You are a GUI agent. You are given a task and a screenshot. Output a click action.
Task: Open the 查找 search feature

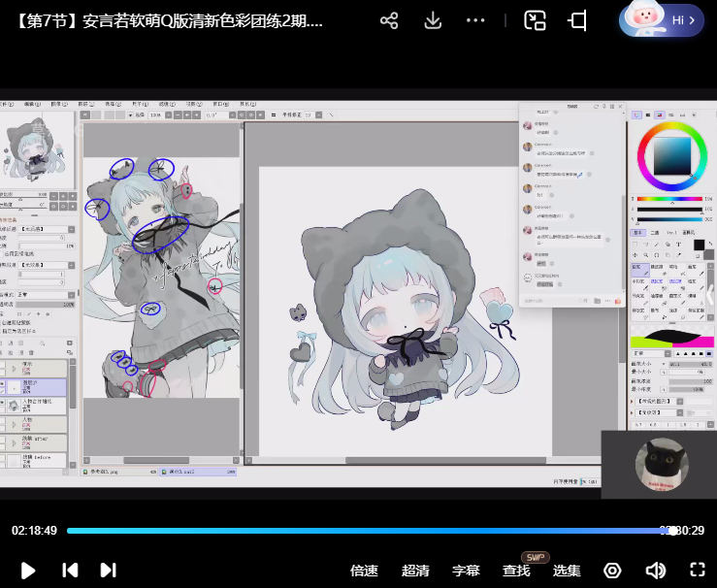(516, 571)
